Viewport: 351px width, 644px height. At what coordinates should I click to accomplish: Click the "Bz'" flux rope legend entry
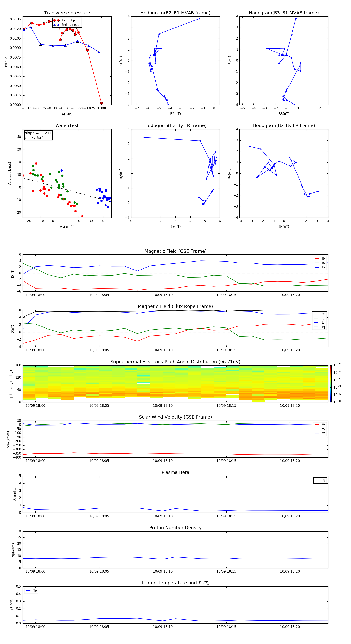pyautogui.click(x=320, y=323)
